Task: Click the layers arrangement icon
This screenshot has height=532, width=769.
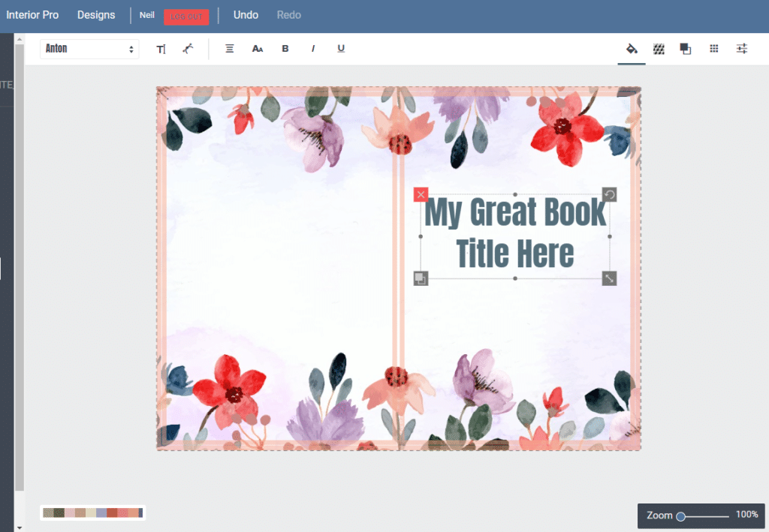Action: click(x=684, y=48)
